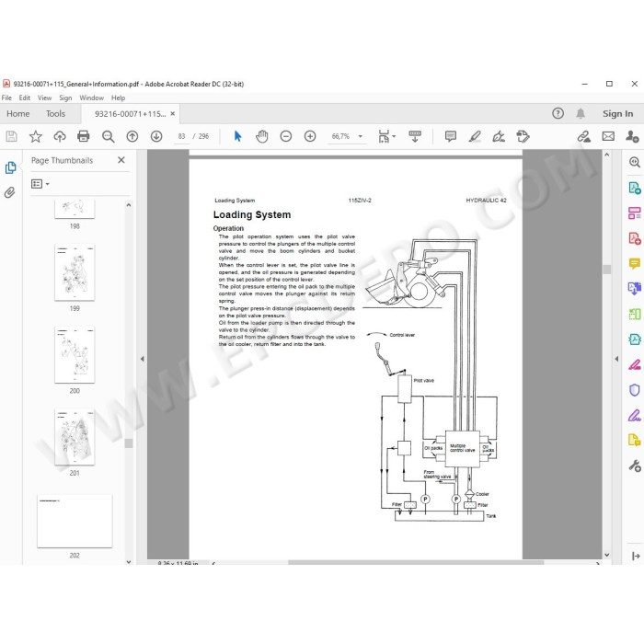Open the Protect shield tool in the right pane
The image size is (644, 644).
635,389
